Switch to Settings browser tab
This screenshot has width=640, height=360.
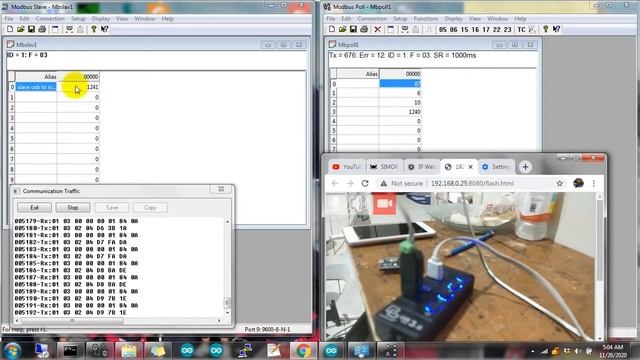[x=496, y=167]
